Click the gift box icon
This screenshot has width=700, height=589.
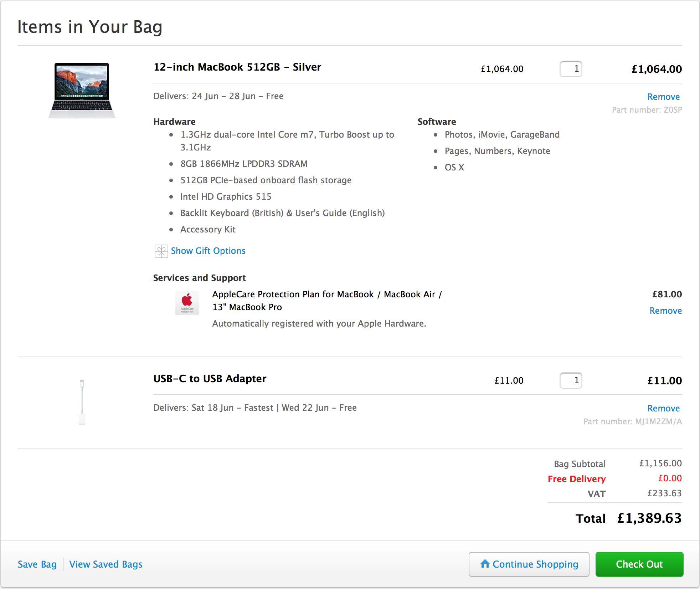coord(161,251)
